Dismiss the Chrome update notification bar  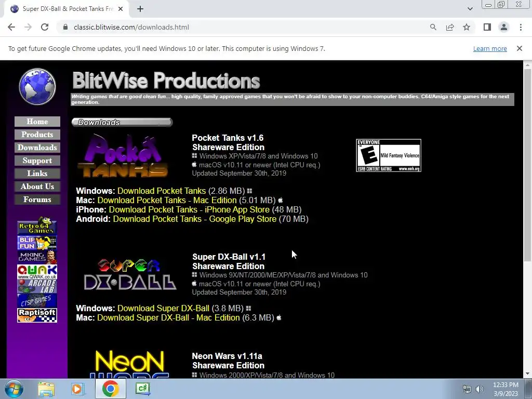point(519,48)
